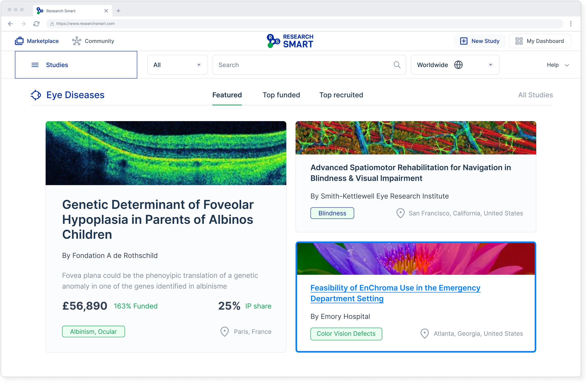Expand the Help menu
The height and width of the screenshot is (384, 588).
(558, 65)
